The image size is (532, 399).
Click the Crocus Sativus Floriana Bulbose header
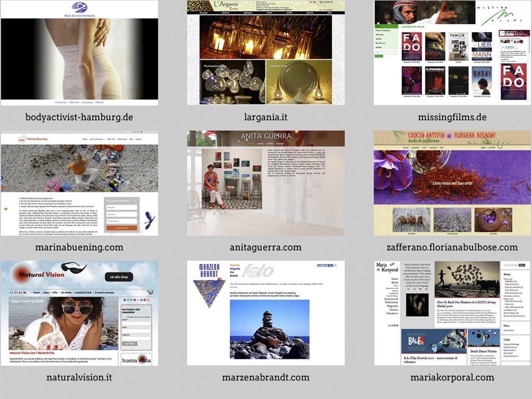click(452, 137)
